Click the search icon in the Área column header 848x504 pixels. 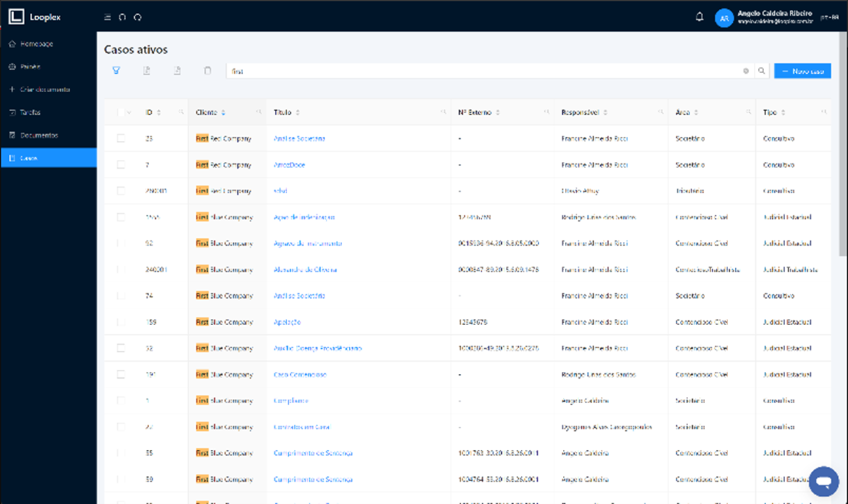click(x=748, y=112)
